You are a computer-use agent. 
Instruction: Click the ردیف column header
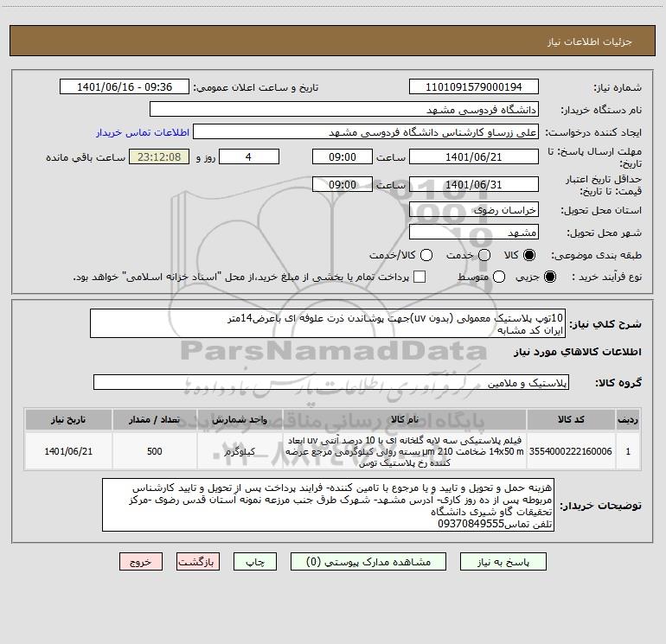point(628,419)
